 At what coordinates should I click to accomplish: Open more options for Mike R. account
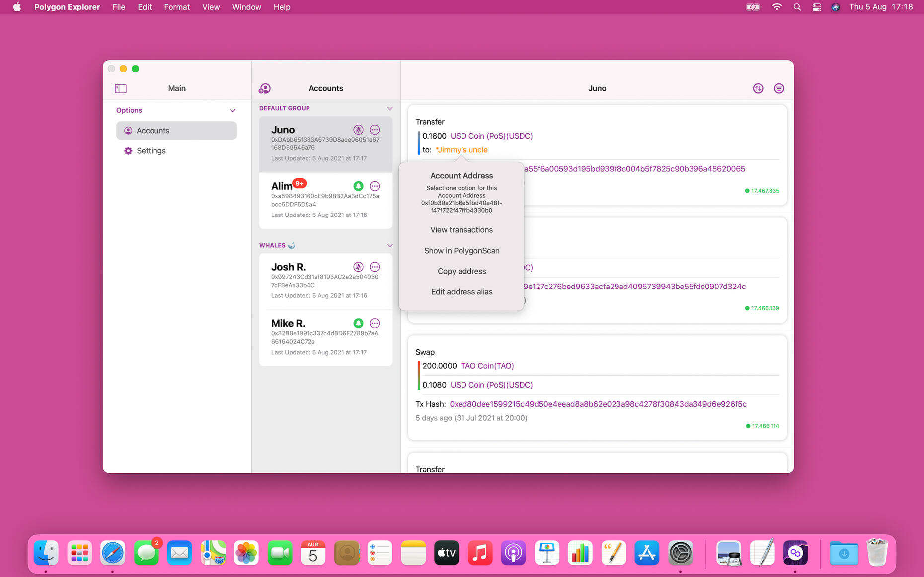pos(375,323)
